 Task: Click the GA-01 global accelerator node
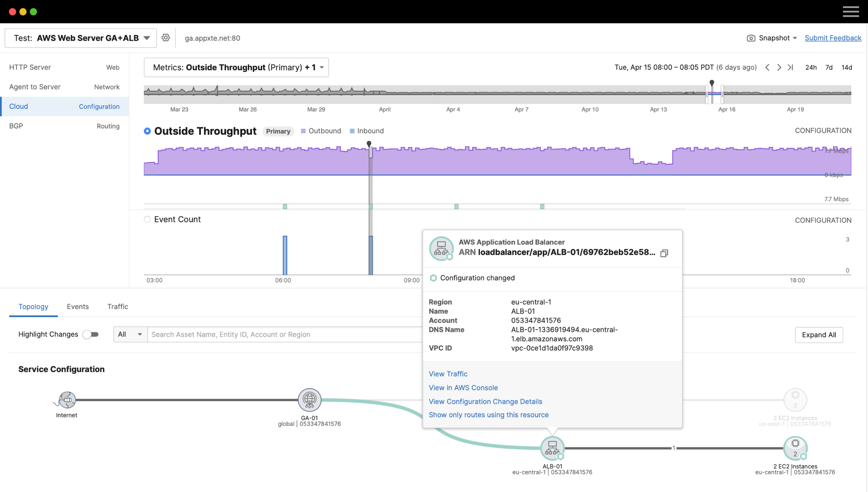pyautogui.click(x=309, y=399)
